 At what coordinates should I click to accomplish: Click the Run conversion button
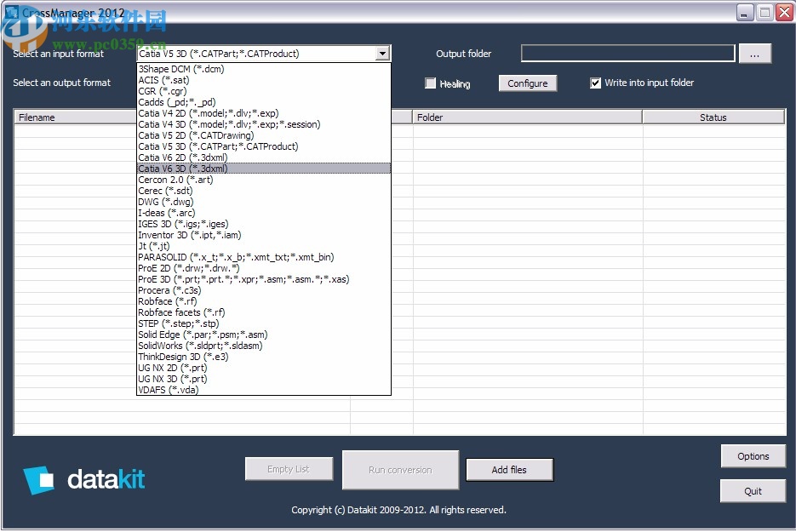tap(400, 469)
